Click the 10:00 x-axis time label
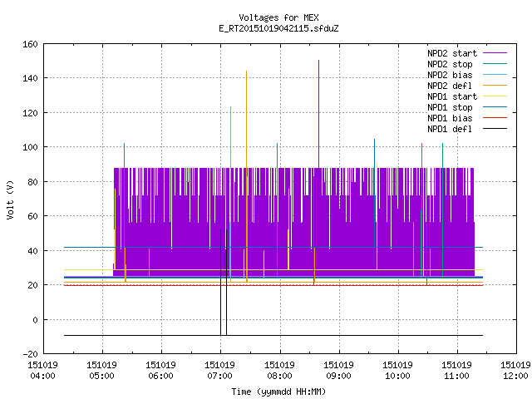Image resolution: width=532 pixels, height=399 pixels. pos(397,376)
